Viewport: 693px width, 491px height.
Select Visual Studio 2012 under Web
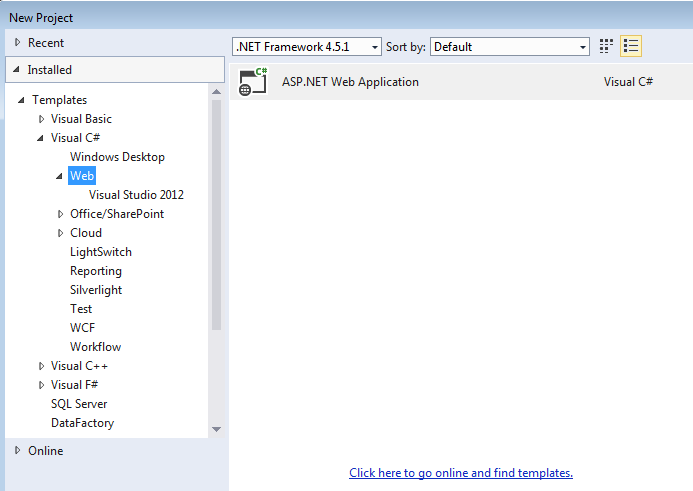pyautogui.click(x=136, y=195)
